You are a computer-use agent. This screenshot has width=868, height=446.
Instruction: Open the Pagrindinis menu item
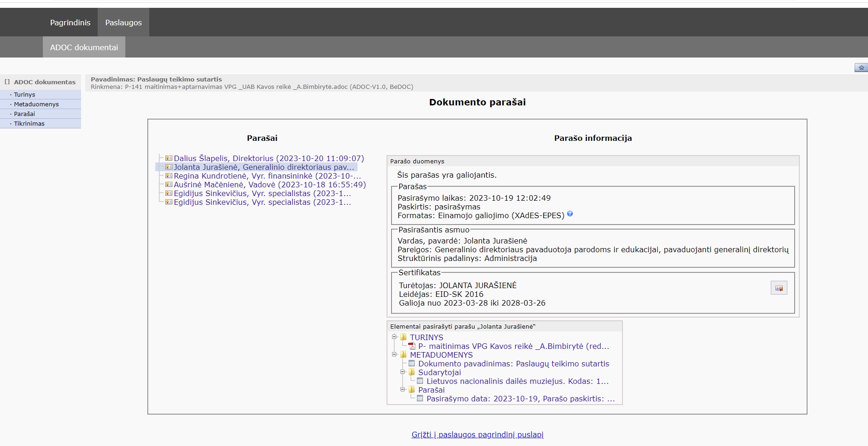click(70, 23)
